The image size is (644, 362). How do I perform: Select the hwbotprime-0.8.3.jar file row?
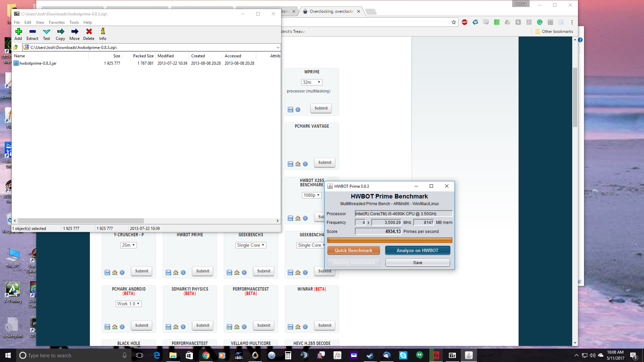pos(147,63)
